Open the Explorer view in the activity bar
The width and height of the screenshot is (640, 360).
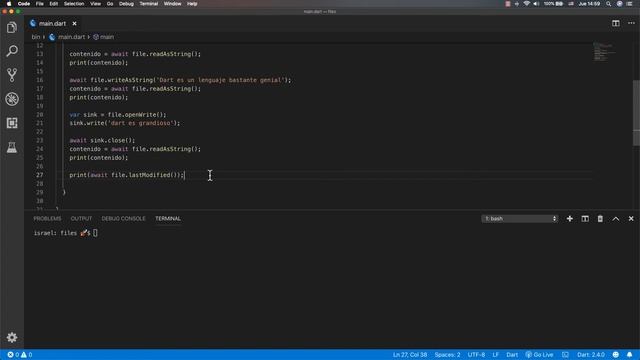click(x=12, y=27)
